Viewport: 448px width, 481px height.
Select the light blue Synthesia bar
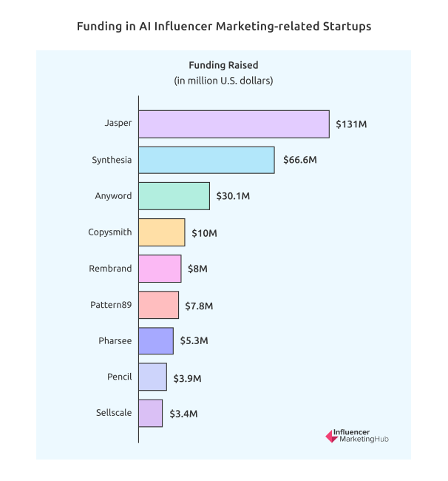pyautogui.click(x=206, y=160)
